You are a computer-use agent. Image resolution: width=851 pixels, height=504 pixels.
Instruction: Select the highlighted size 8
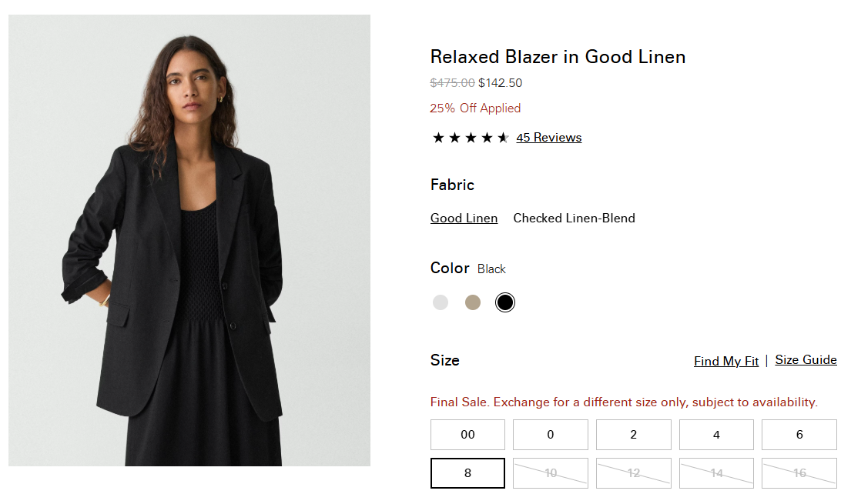467,473
